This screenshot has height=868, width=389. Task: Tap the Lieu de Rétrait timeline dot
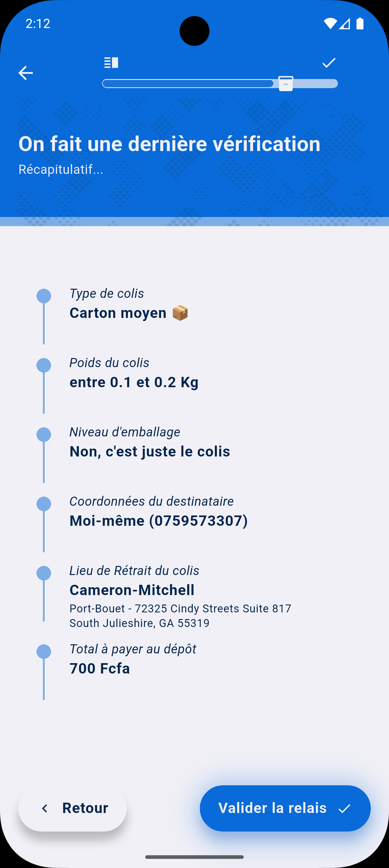pyautogui.click(x=44, y=573)
